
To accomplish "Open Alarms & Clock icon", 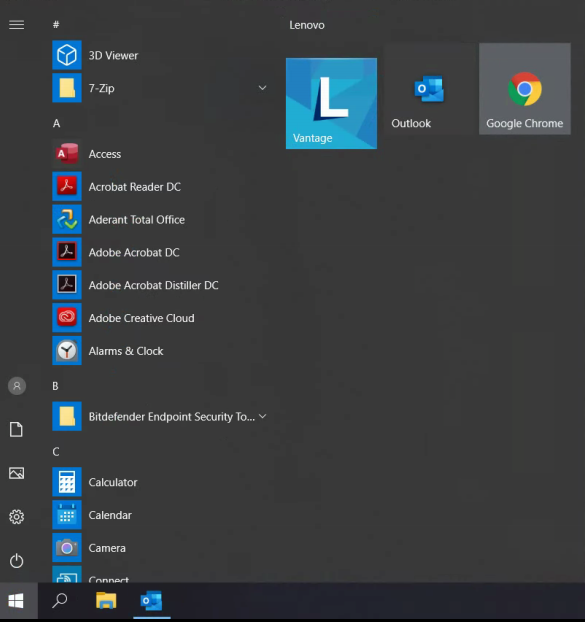I will click(x=67, y=351).
